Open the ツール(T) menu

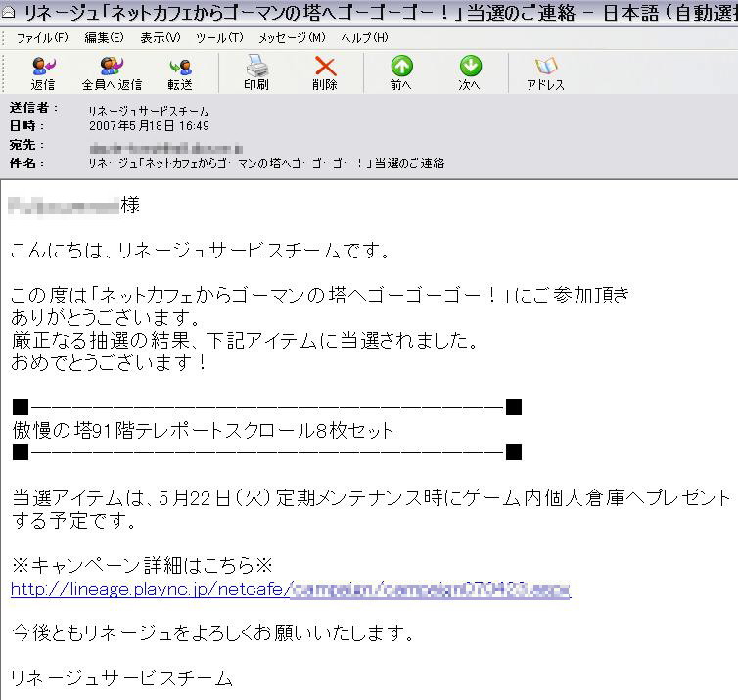[219, 37]
